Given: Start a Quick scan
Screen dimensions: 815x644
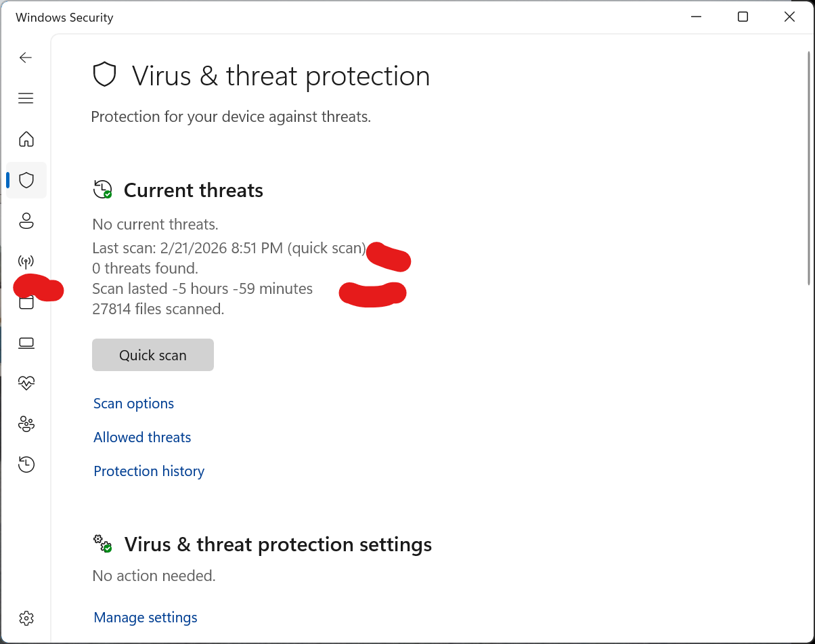Looking at the screenshot, I should tap(153, 355).
